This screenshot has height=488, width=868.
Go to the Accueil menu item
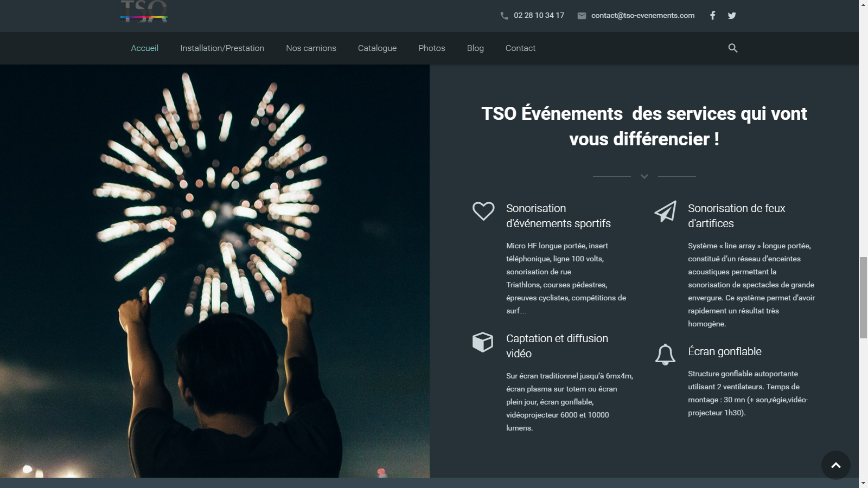(x=144, y=48)
